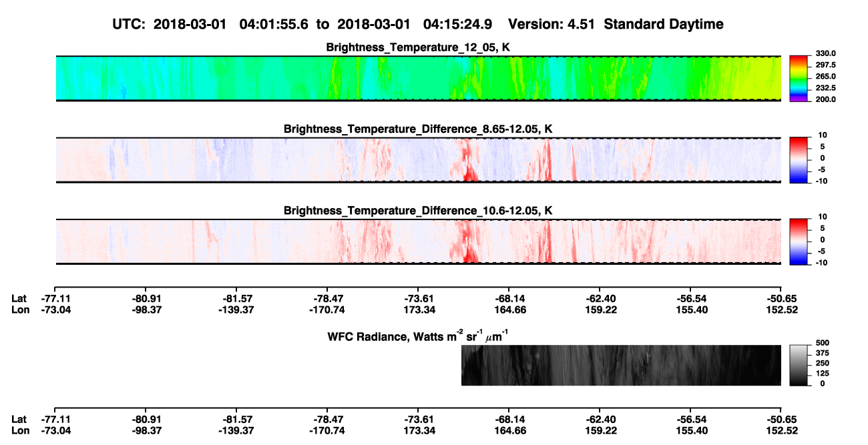This screenshot has height=445, width=868.
Task: Click the -50.65 latitude tick on lower axis
Action: (x=781, y=419)
